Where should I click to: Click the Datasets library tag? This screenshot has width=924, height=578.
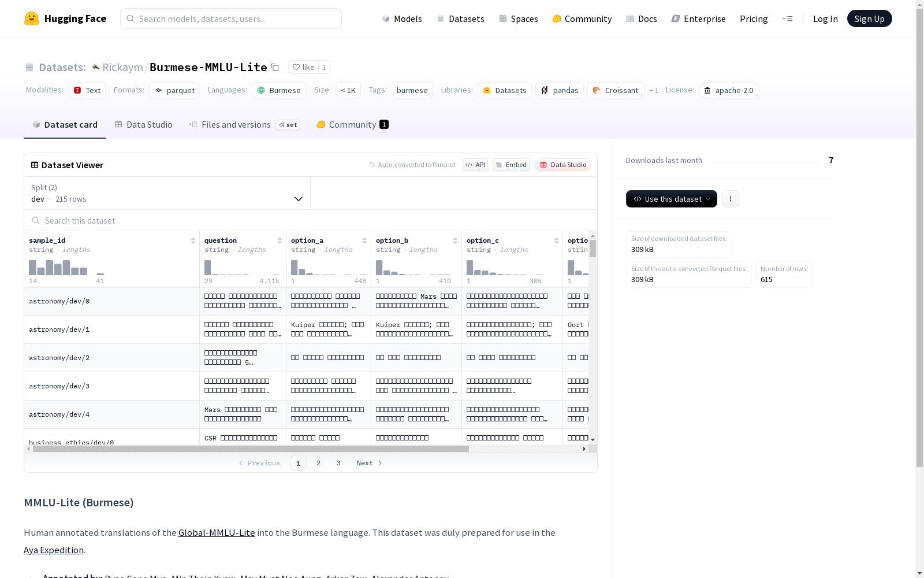pyautogui.click(x=505, y=90)
